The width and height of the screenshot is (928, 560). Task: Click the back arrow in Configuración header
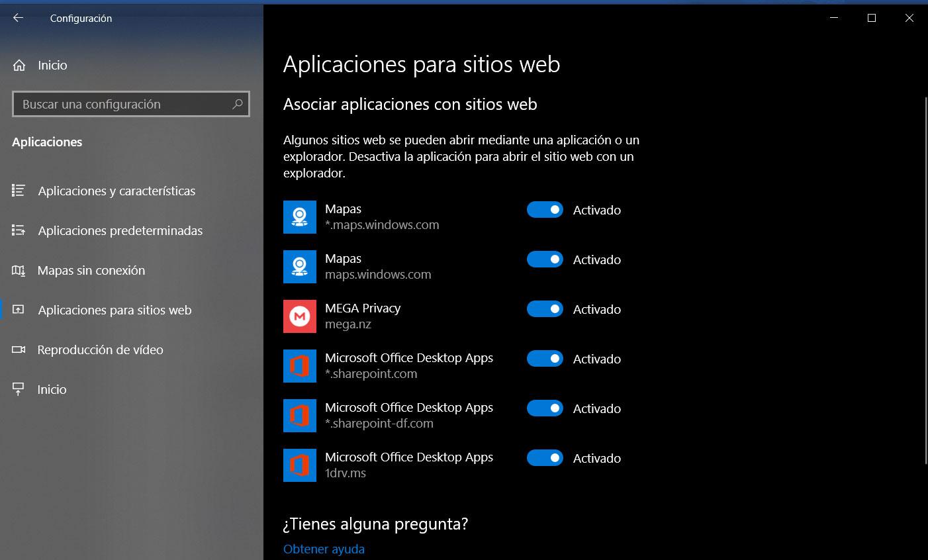point(18,18)
